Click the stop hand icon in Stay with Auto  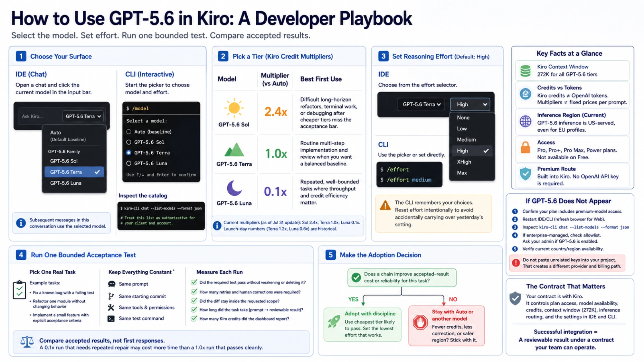click(420, 322)
